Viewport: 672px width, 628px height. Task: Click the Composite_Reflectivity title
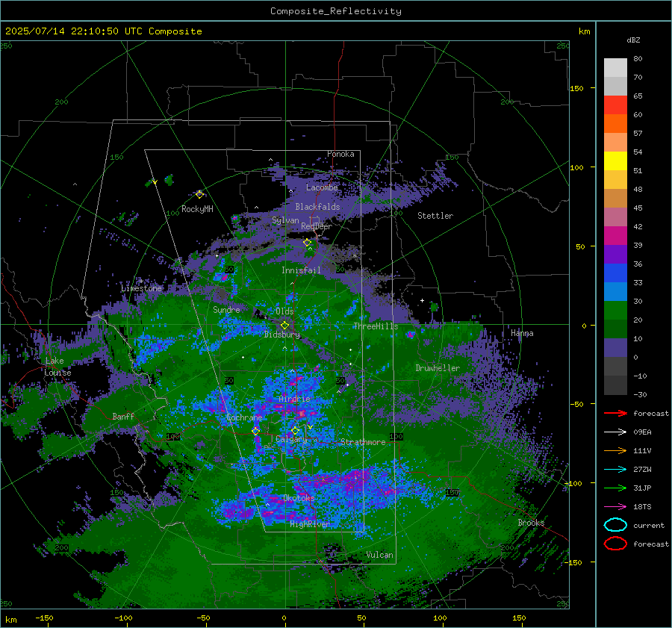click(x=336, y=11)
